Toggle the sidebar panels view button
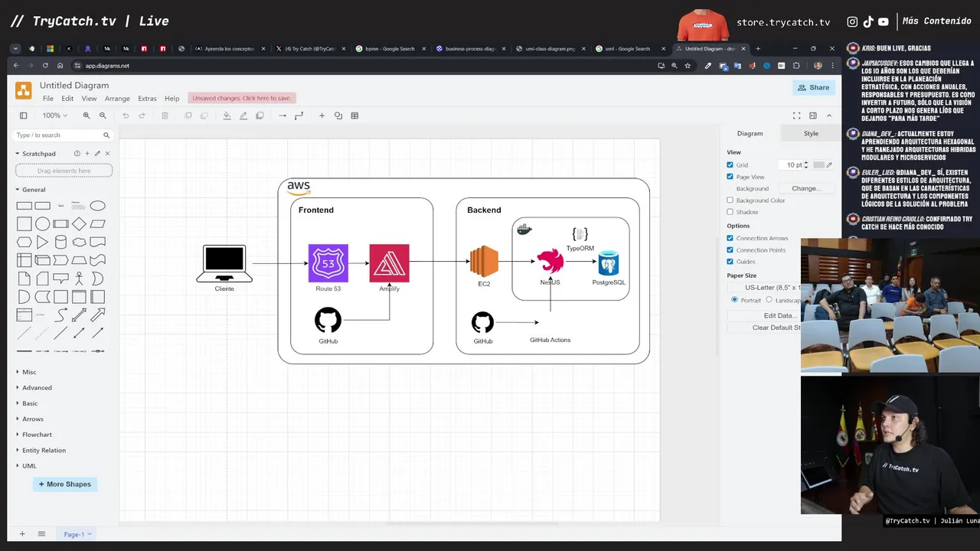 23,116
